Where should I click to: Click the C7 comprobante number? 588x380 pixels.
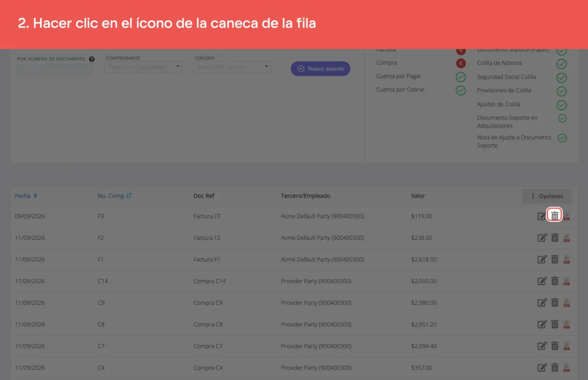[x=101, y=346]
